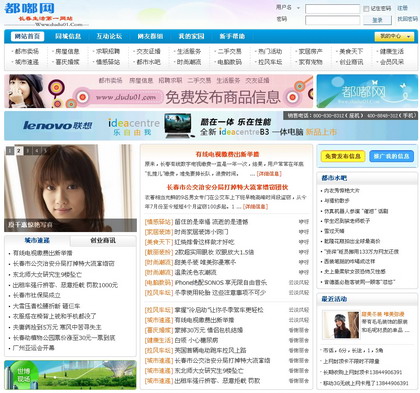Open the 生活服务 category link

[x=189, y=51]
